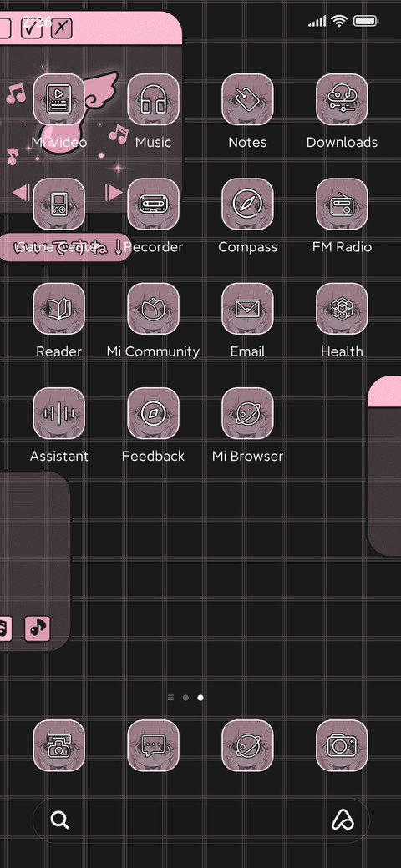401x868 pixels.
Task: Tap the "Compass" label
Action: 247,247
